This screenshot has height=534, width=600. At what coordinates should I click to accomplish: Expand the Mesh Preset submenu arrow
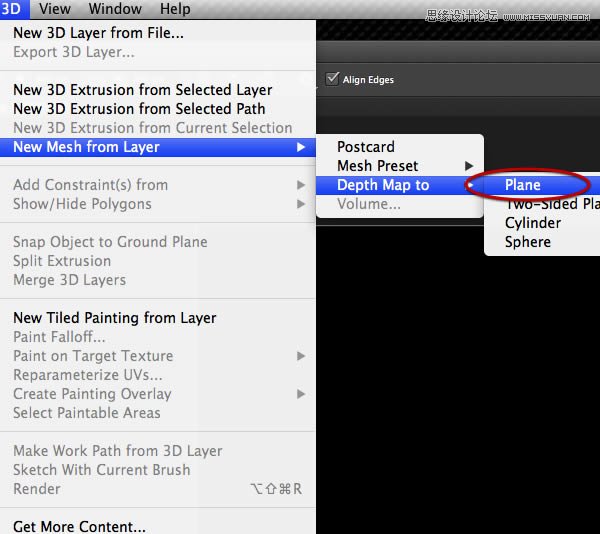click(469, 166)
